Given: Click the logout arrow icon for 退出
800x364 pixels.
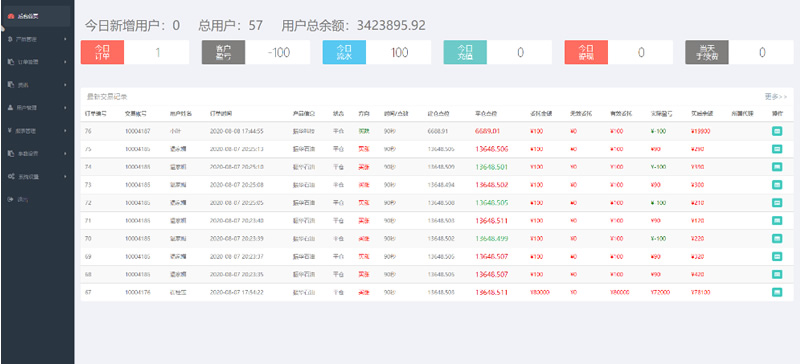Looking at the screenshot, I should [11, 199].
